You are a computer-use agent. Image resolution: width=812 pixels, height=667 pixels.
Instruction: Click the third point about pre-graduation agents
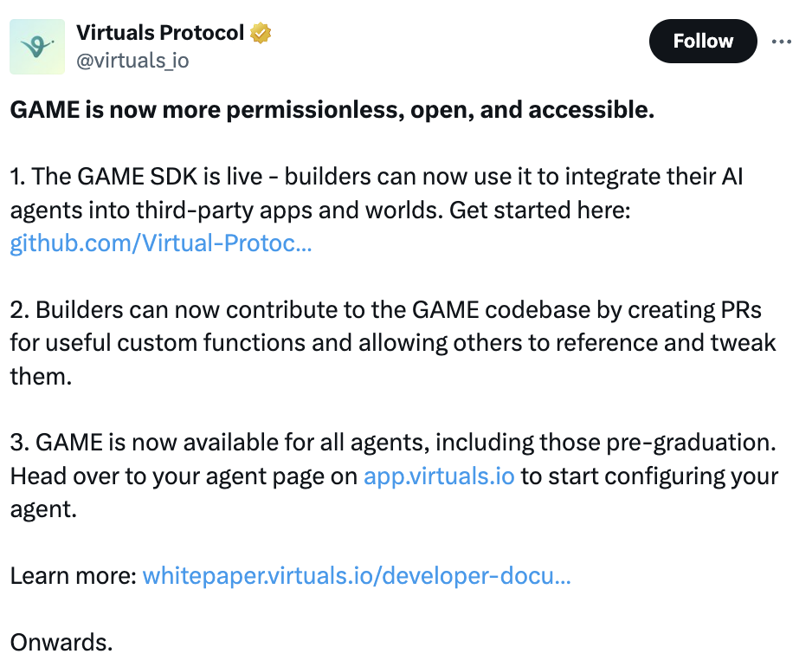point(394,476)
